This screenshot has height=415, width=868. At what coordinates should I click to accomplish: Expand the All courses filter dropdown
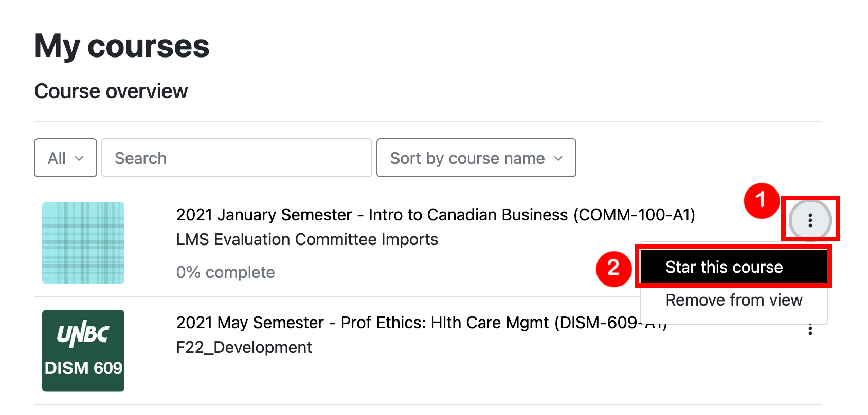coord(65,158)
